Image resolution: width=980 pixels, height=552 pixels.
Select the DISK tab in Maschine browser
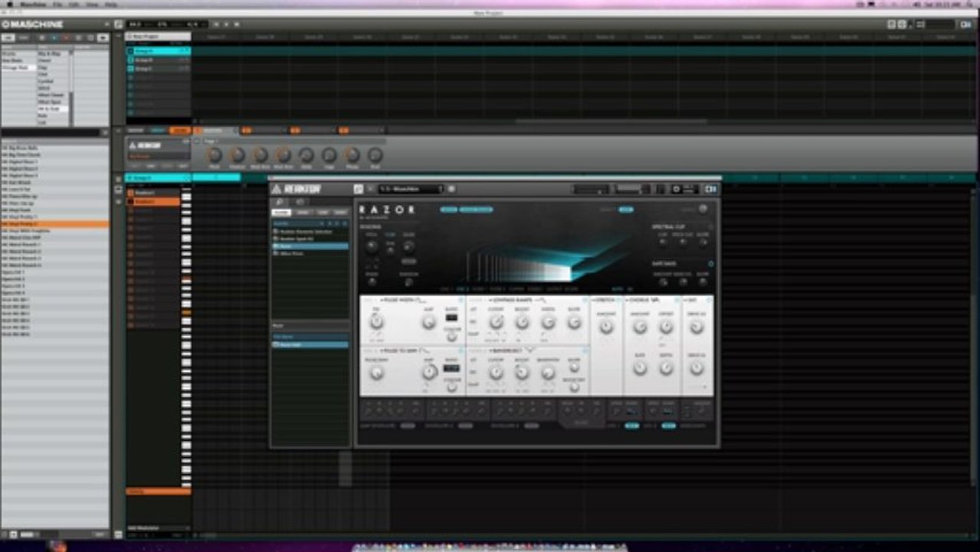[8, 37]
